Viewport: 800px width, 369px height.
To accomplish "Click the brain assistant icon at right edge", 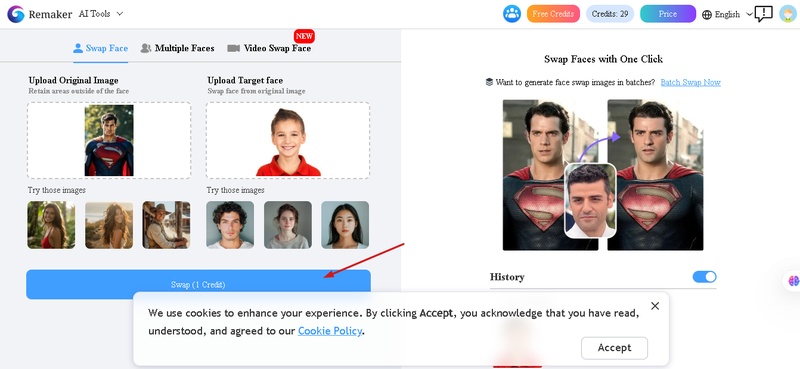I will pos(793,280).
